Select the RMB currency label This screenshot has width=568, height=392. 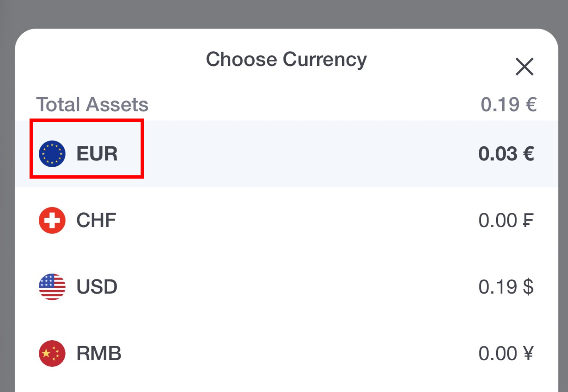click(99, 353)
